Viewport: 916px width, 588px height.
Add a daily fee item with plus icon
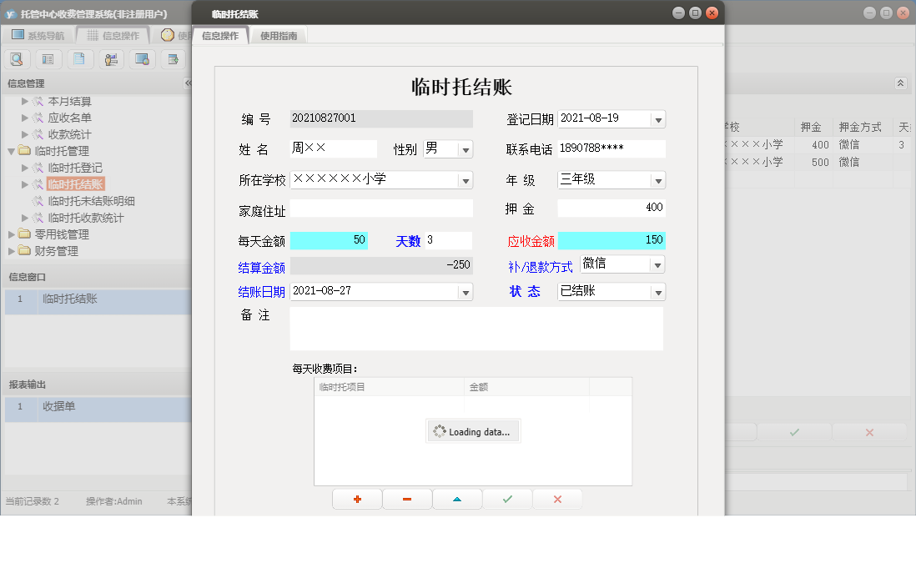tap(356, 498)
